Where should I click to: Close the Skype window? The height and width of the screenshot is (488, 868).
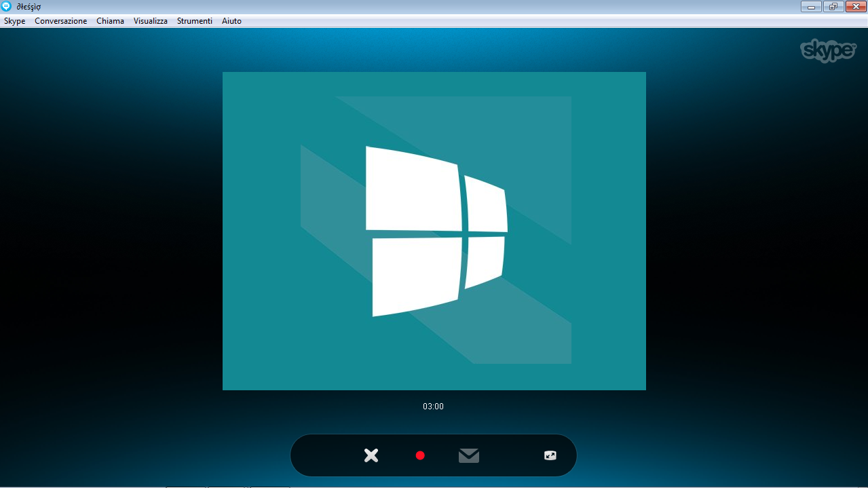pos(856,7)
